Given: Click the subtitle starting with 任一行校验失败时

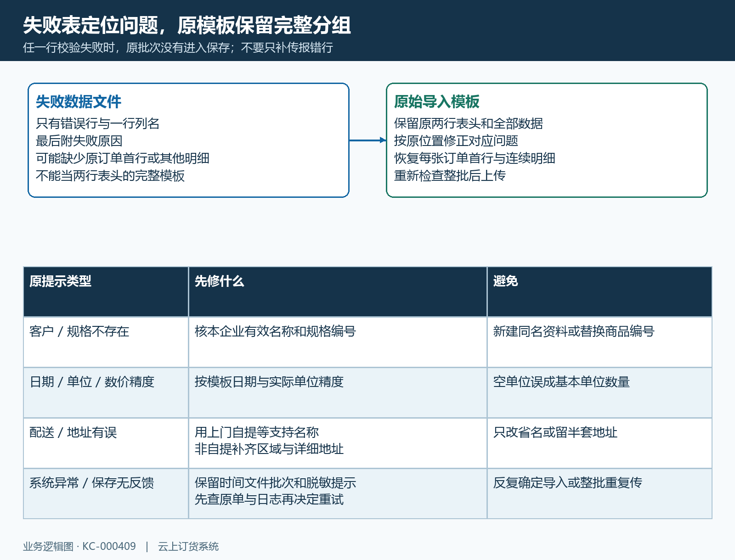Looking at the screenshot, I should (x=178, y=48).
